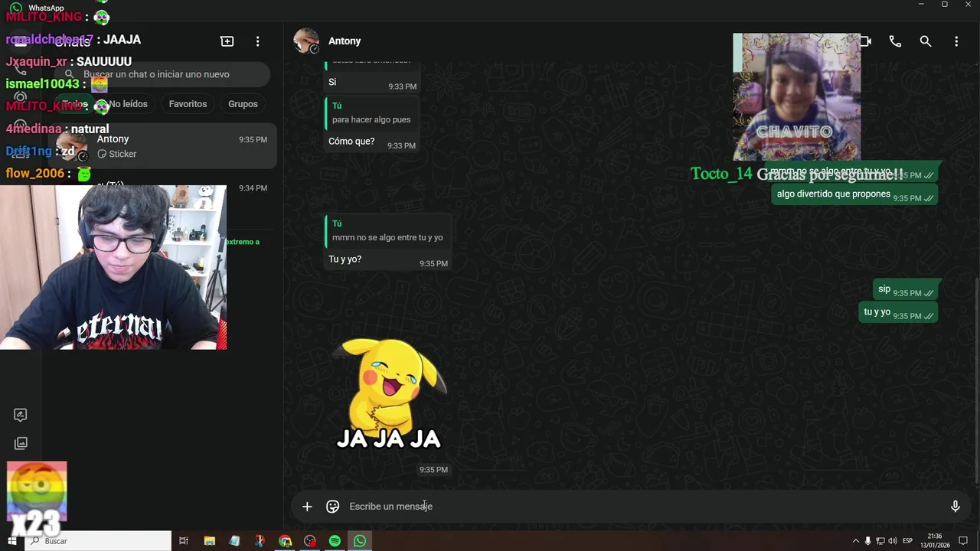
Task: Open OBS Studio from the taskbar
Action: [x=310, y=541]
